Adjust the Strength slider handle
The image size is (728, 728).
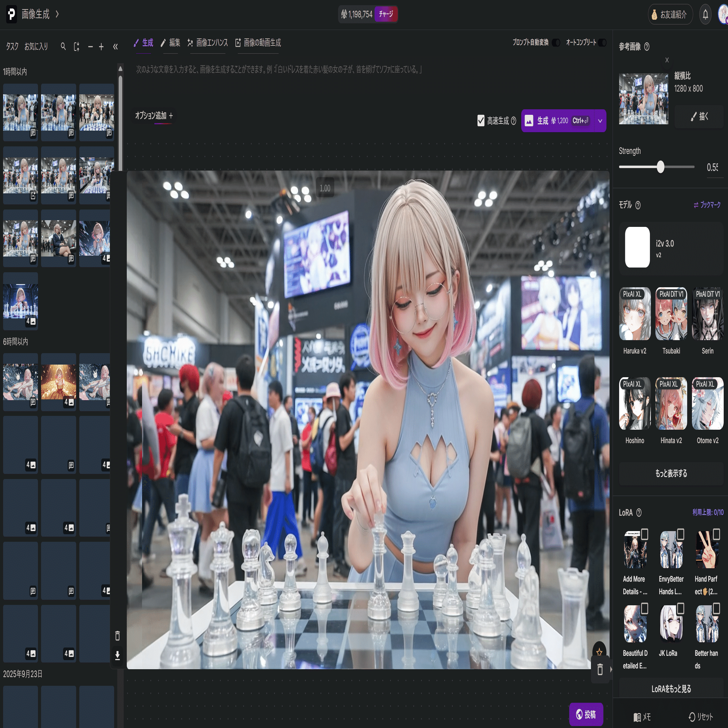tap(661, 167)
